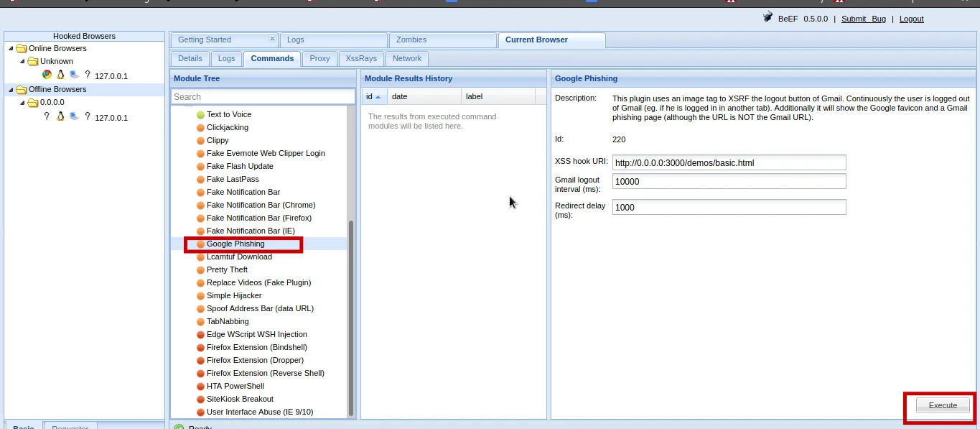This screenshot has height=429, width=980.
Task: Click the laptop icon for offline 127.0.0.1
Action: (x=75, y=116)
